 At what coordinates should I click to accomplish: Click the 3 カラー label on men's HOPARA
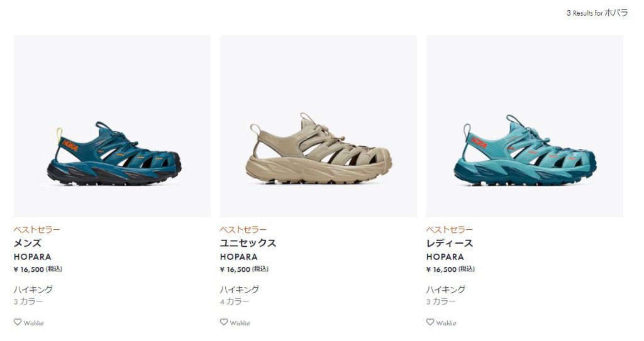[28, 301]
